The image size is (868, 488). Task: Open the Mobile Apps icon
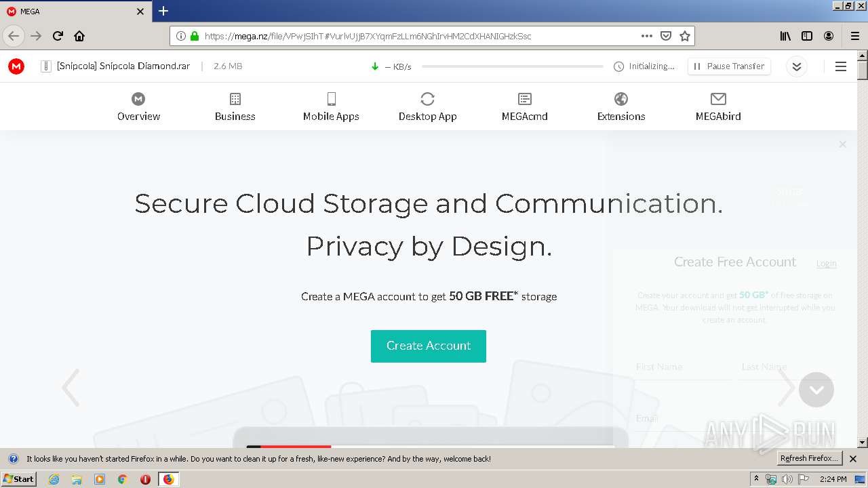(331, 99)
